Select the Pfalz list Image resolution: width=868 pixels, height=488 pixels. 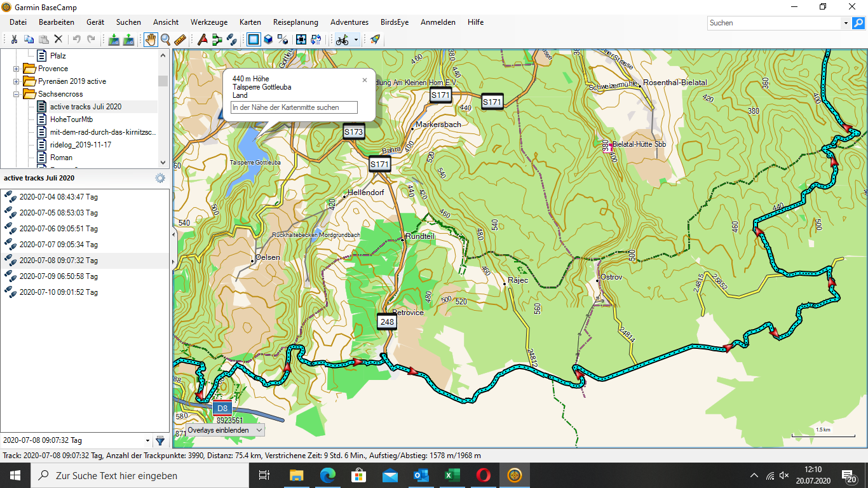[58, 56]
